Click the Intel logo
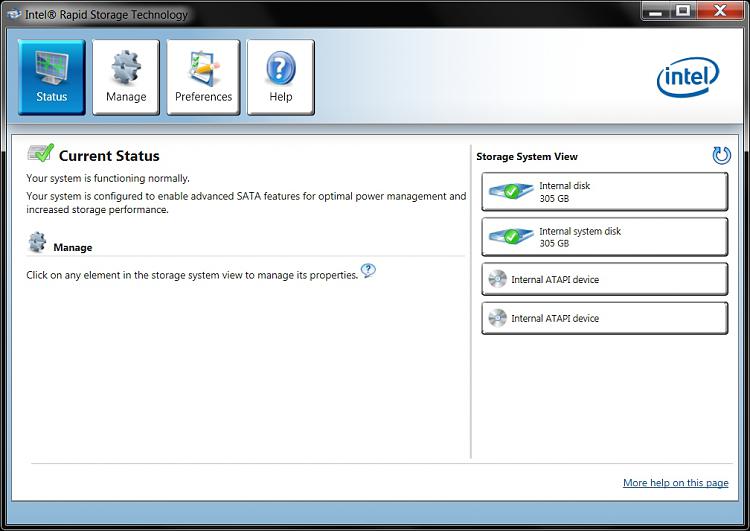The width and height of the screenshot is (750, 531). [x=688, y=77]
